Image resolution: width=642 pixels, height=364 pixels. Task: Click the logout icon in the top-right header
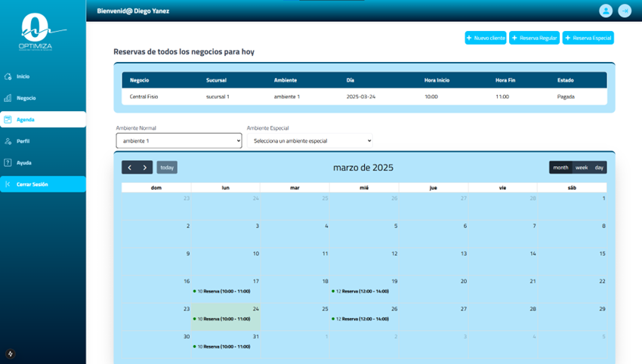[x=625, y=11]
